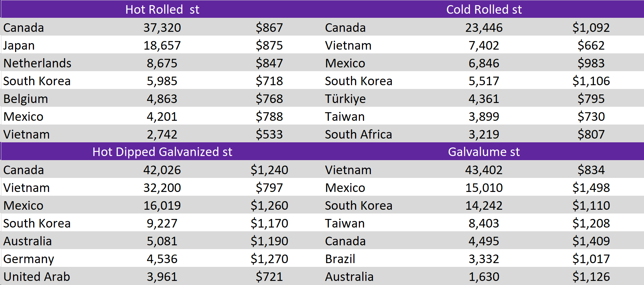Select the Brazil country cell

click(x=340, y=259)
